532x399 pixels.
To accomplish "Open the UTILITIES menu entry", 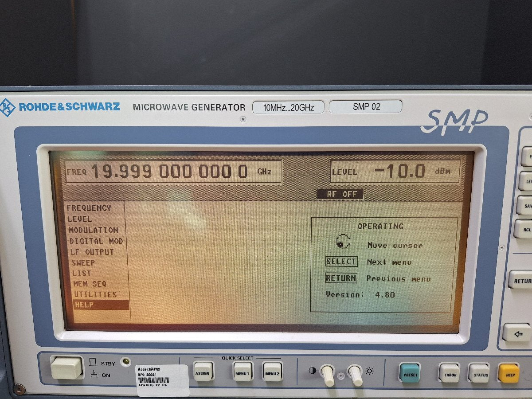I will pos(95,294).
